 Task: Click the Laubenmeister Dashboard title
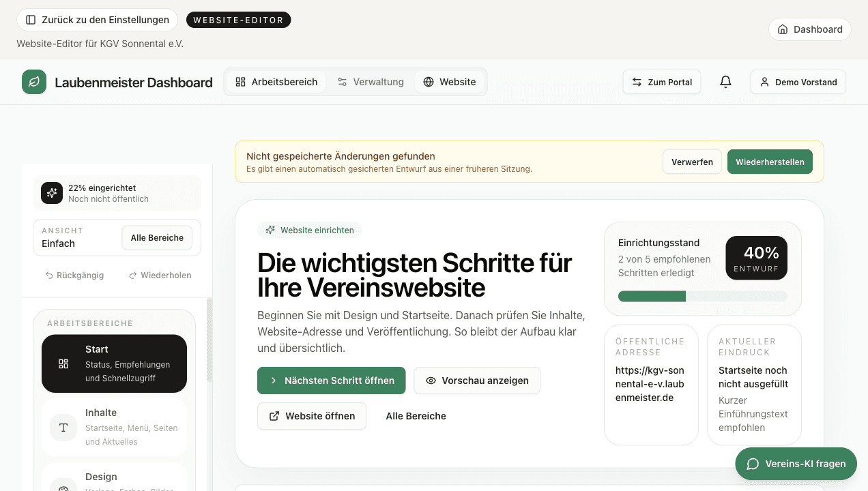[x=134, y=83]
